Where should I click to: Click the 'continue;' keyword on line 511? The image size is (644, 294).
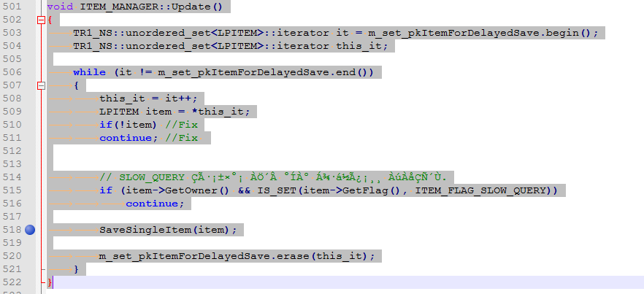[129, 138]
